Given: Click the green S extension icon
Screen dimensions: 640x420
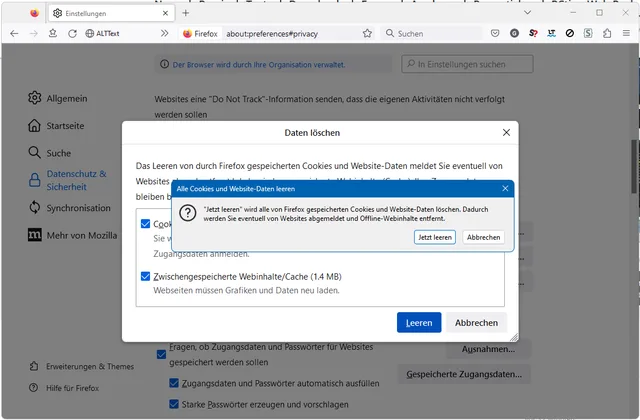Looking at the screenshot, I should [588, 33].
